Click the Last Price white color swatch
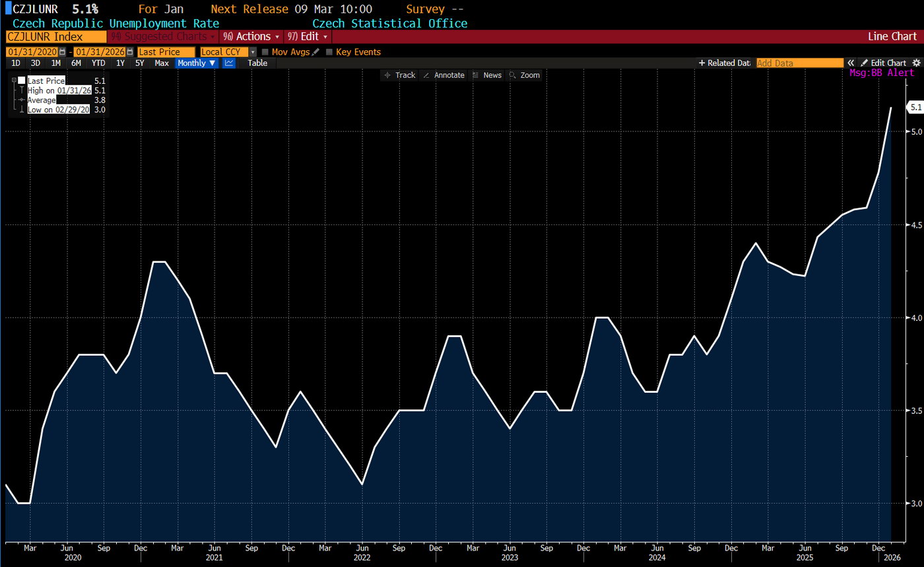 tap(22, 81)
